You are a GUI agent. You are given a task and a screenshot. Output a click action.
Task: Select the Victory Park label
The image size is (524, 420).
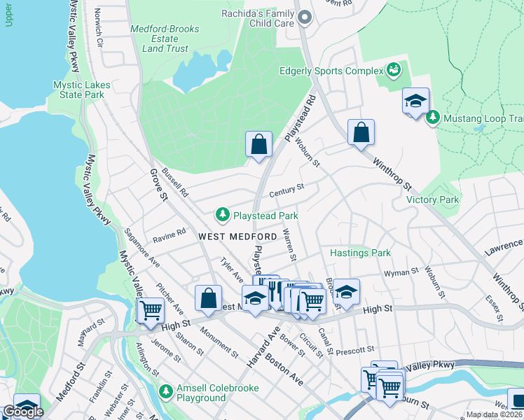pyautogui.click(x=433, y=199)
